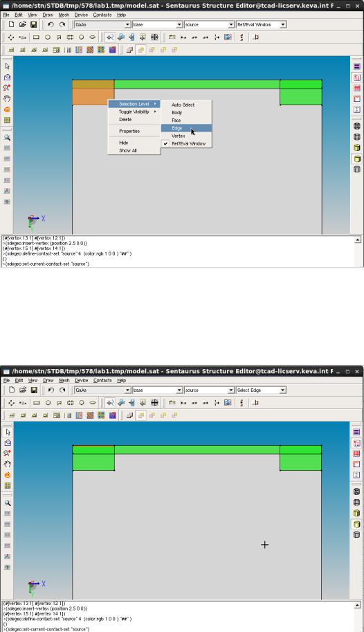Click the console scroll-up arrow in the context-menu window
The height and width of the screenshot is (632, 364).
(358, 240)
